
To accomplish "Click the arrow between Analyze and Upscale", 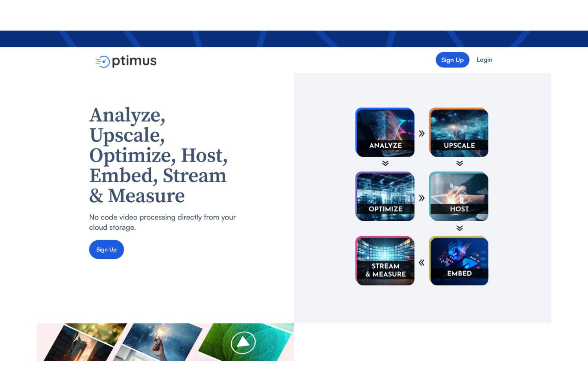I will pyautogui.click(x=422, y=133).
